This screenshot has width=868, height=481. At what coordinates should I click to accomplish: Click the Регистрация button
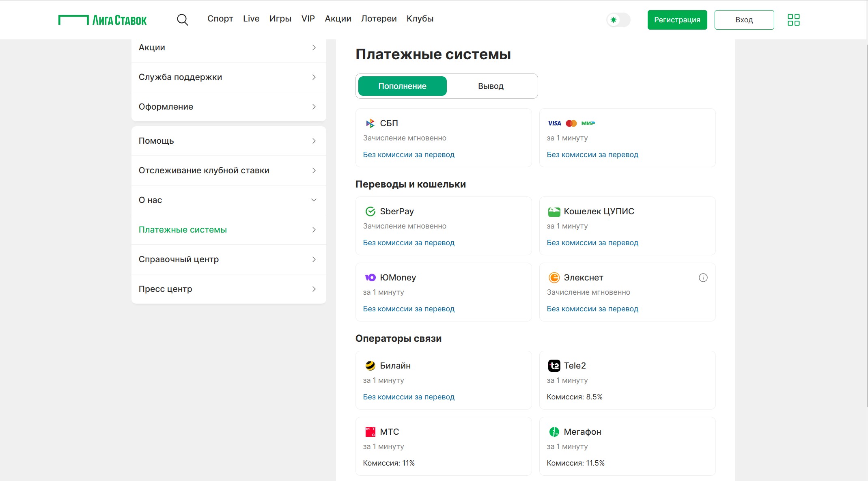(677, 20)
